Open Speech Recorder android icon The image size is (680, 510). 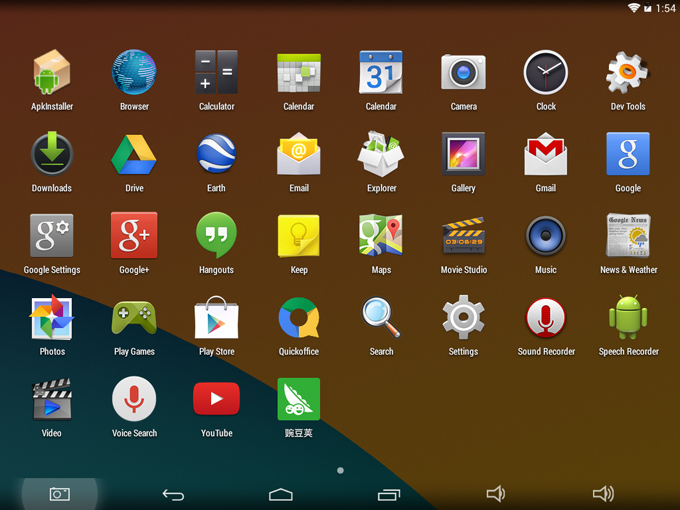(628, 317)
